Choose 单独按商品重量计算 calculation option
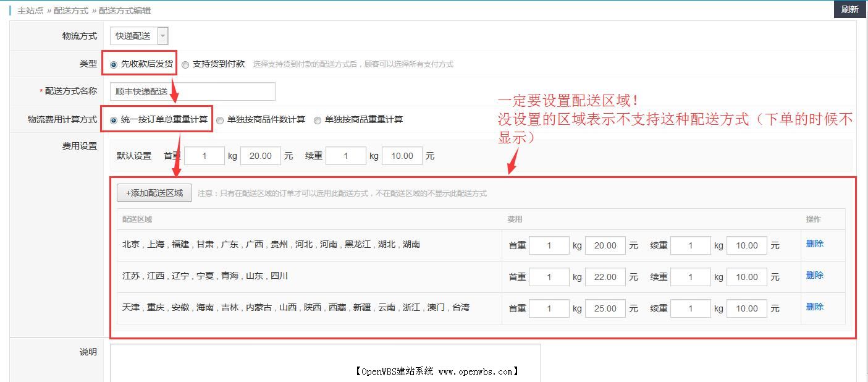Image resolution: width=868 pixels, height=382 pixels. coord(318,119)
